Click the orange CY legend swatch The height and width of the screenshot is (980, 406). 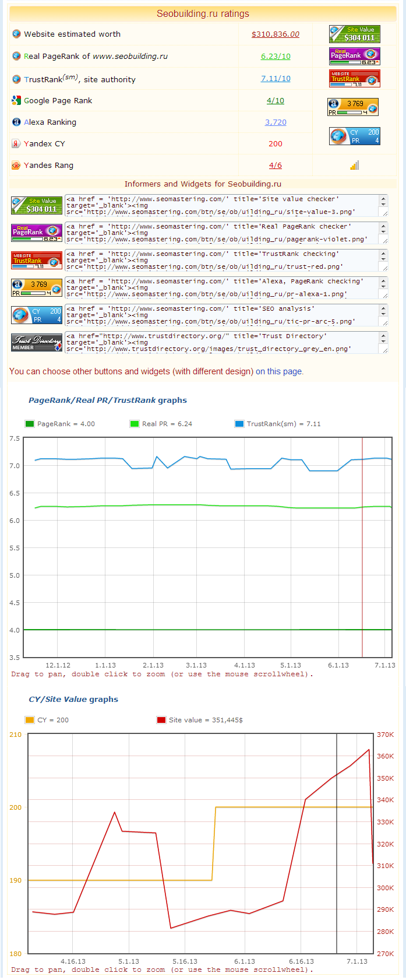pos(30,720)
